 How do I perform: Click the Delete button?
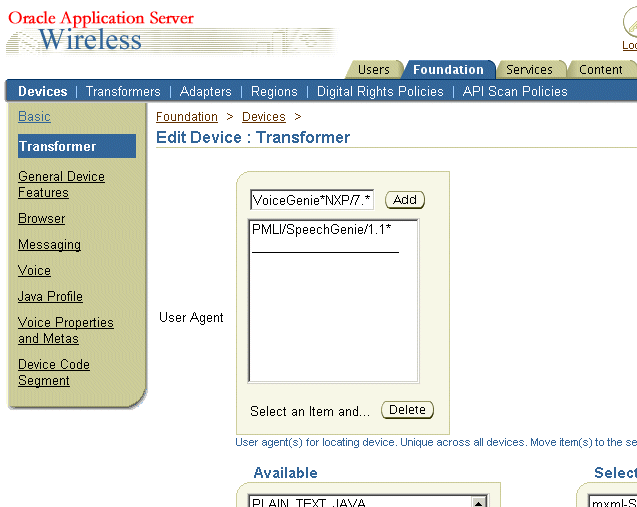407,410
